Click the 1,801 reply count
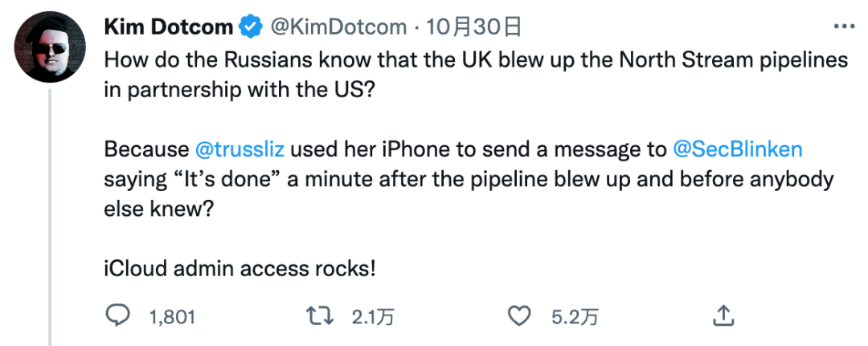Viewport: 868px width, 346px height. click(x=172, y=317)
